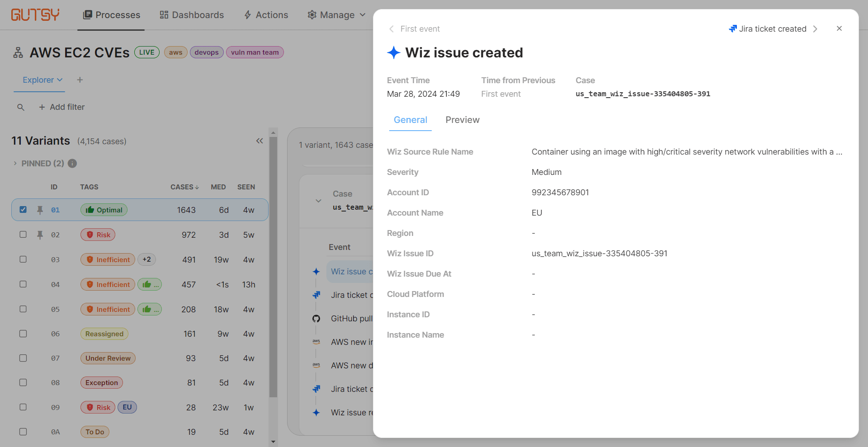Click the LIVE status badge
Screen dimensions: 868x447
(147, 52)
